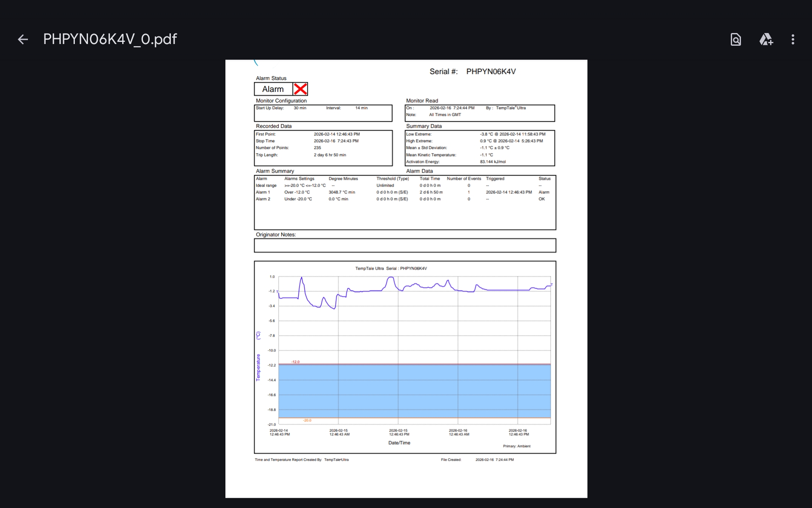This screenshot has width=812, height=508.
Task: Click the blue shaded ideal range area
Action: tap(414, 391)
